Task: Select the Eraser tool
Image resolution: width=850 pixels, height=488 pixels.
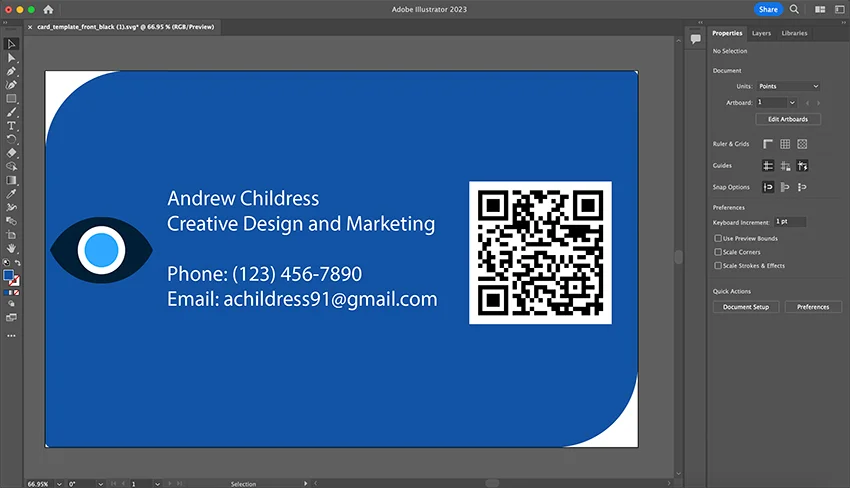Action: 11,153
